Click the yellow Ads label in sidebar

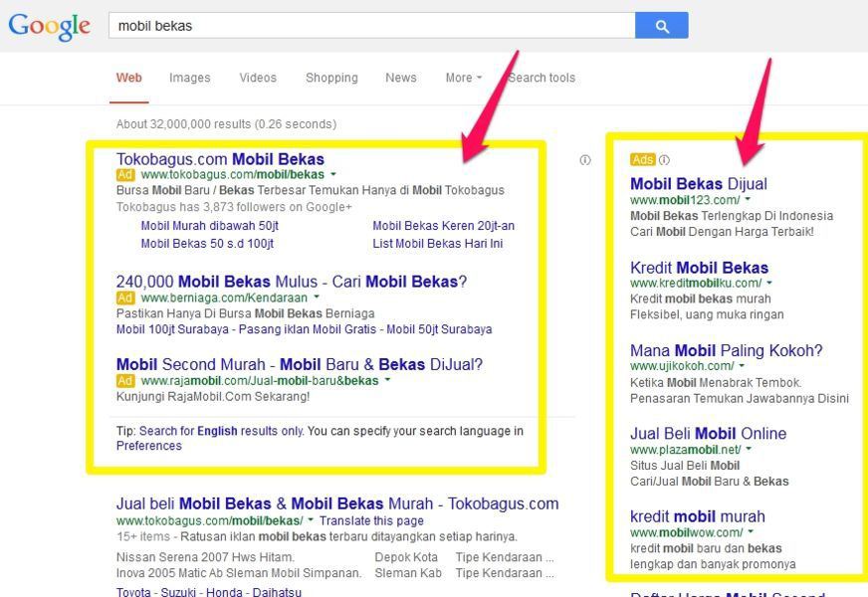[x=643, y=160]
